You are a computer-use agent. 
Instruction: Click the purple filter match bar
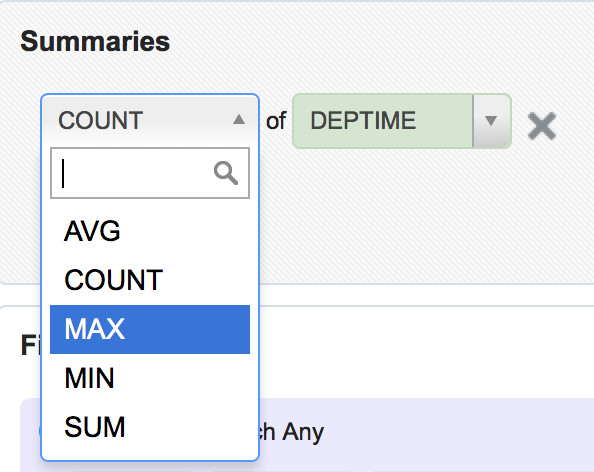(426, 435)
